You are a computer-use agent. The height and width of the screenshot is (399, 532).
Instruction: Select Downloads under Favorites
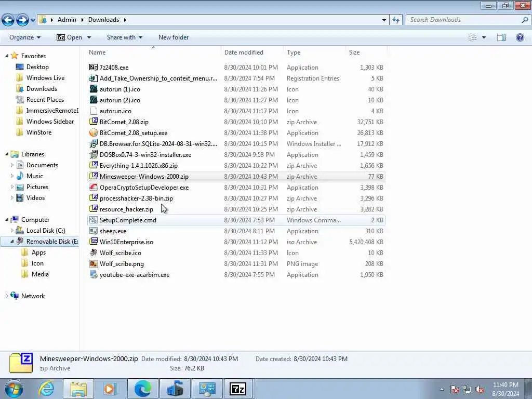[x=42, y=88]
